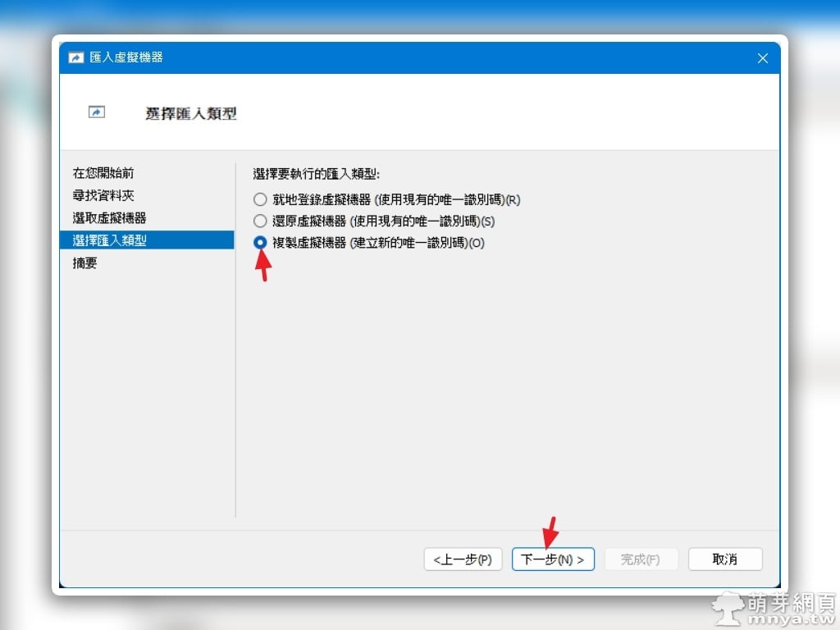This screenshot has height=630, width=840.
Task: Switch to the 選取虛擬機器 step
Action: coord(109,217)
